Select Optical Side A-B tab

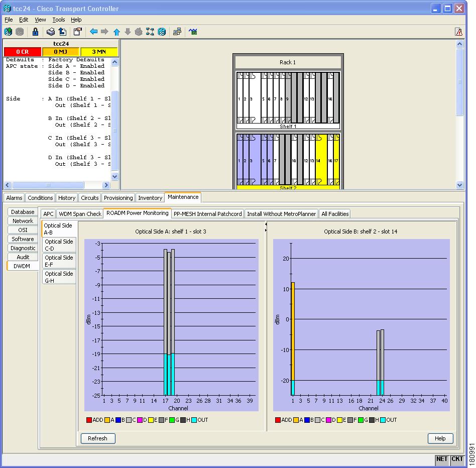[58, 229]
